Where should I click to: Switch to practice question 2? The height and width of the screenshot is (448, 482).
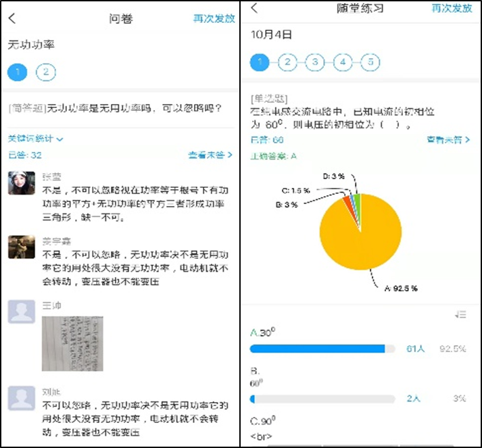click(287, 62)
